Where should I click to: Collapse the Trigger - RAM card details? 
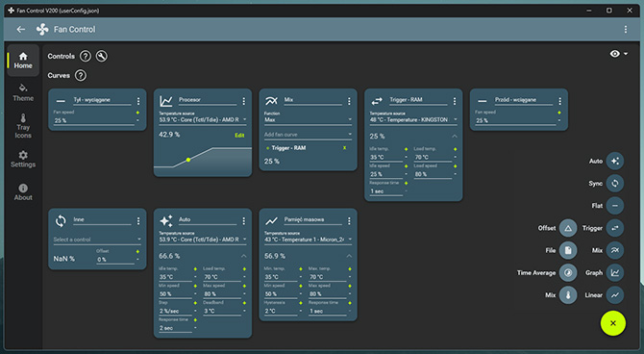455,136
